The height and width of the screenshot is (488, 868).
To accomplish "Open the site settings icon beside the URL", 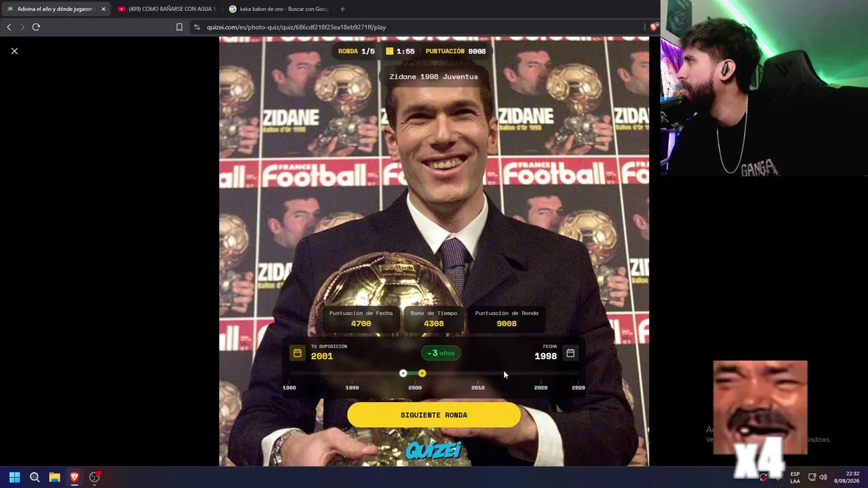I will pyautogui.click(x=197, y=27).
